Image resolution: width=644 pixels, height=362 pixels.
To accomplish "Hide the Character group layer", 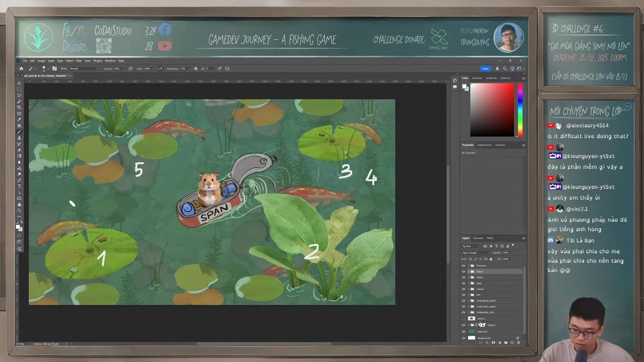I will tap(463, 265).
